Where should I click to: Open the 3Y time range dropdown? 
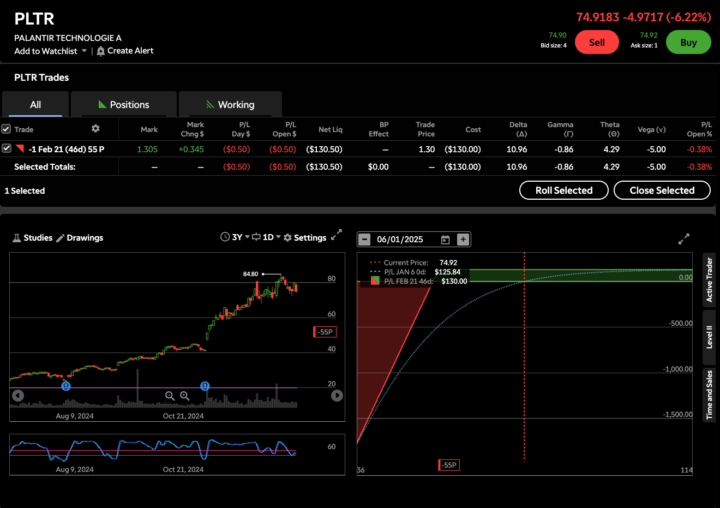[x=235, y=237]
